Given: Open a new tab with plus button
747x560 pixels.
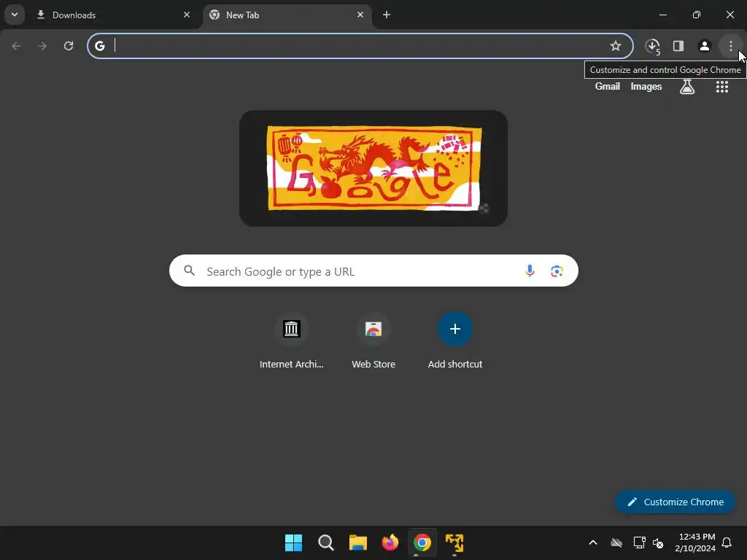Looking at the screenshot, I should pyautogui.click(x=387, y=15).
